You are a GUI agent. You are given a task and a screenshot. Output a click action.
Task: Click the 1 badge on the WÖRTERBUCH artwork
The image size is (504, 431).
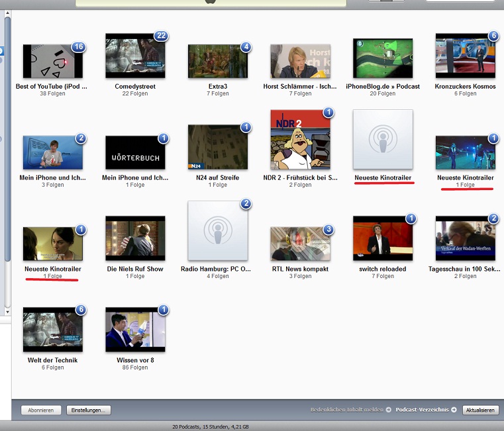coord(164,138)
